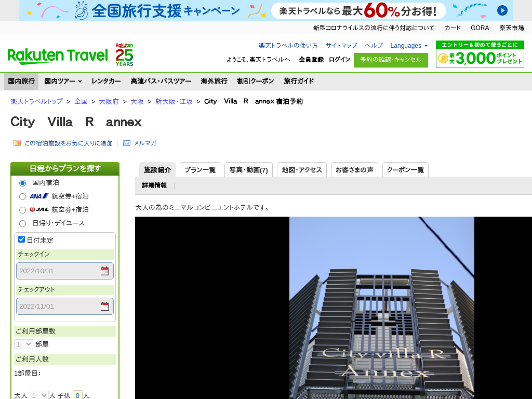Image resolution: width=532 pixels, height=399 pixels.
Task: Click breadcrumb 楽天トラベルトップ
Action: pos(37,101)
